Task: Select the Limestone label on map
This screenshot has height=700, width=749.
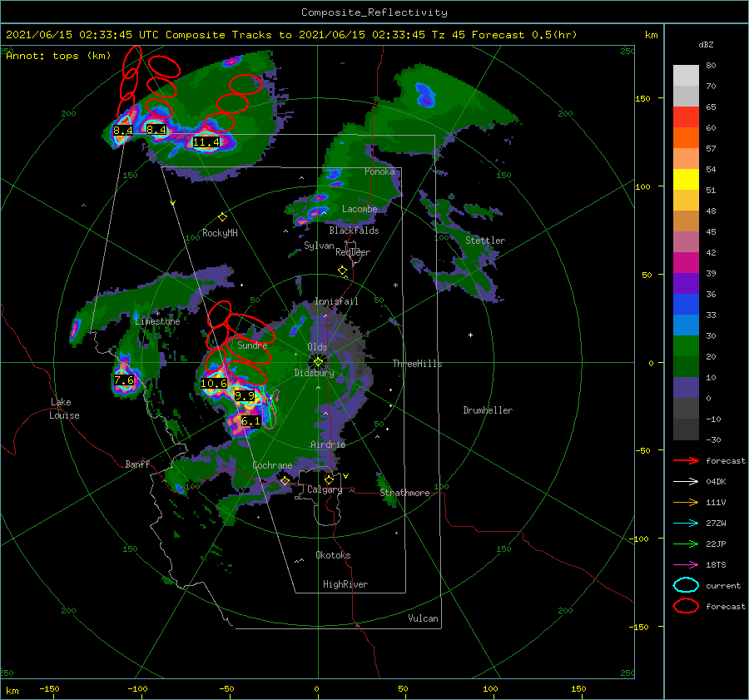Action: 157,321
